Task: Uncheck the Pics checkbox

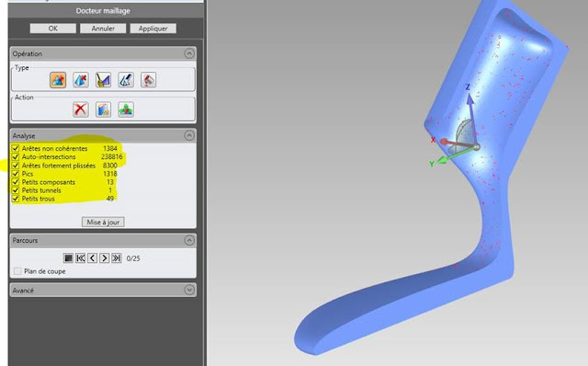Action: pos(16,174)
